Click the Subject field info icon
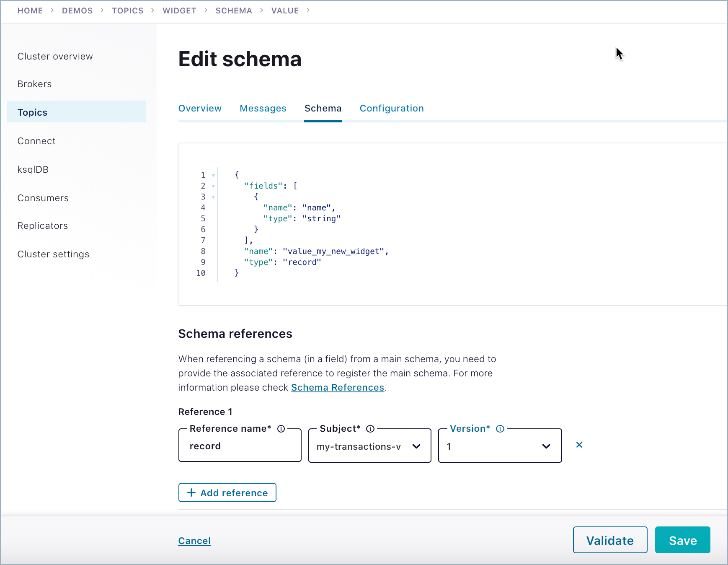Viewport: 728px width, 565px height. pos(370,429)
